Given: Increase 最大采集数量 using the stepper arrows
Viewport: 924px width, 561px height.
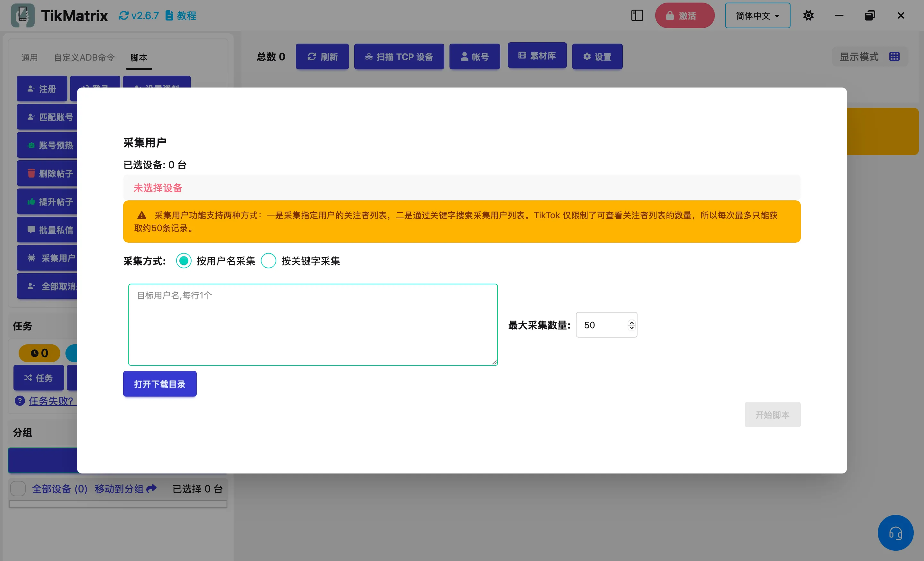Looking at the screenshot, I should tap(631, 322).
